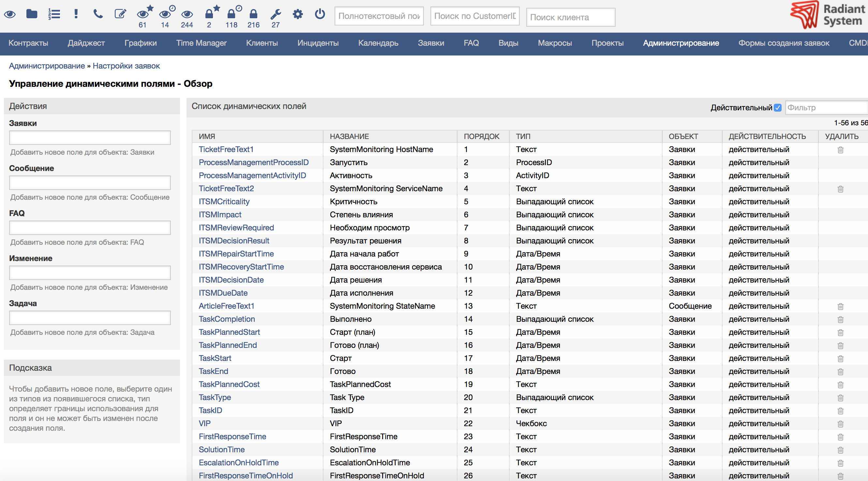Open the ITSMCriticality field link

click(224, 202)
